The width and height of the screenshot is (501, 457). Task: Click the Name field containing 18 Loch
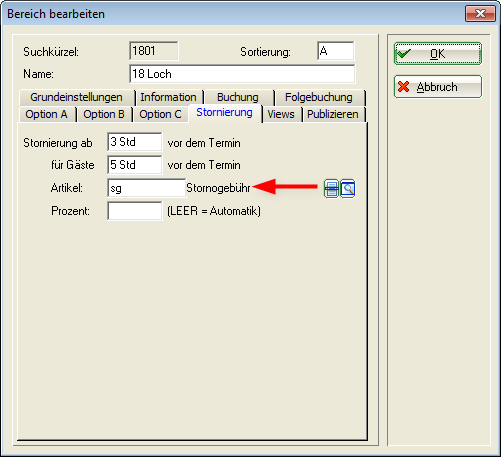click(242, 74)
